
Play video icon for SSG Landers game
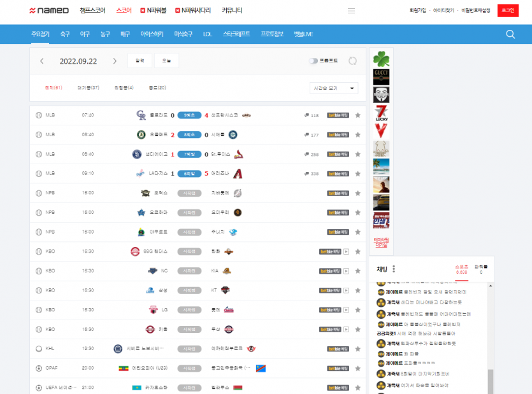pyautogui.click(x=346, y=251)
